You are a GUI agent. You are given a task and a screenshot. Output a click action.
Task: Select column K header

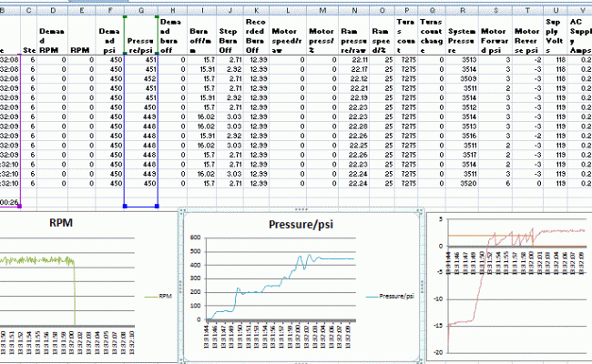[256, 11]
